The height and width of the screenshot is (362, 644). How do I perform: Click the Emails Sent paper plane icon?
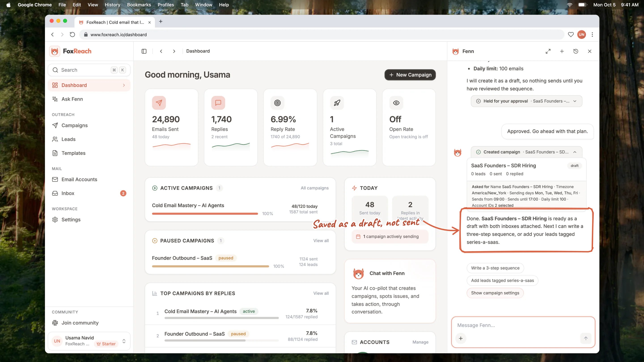coord(159,103)
